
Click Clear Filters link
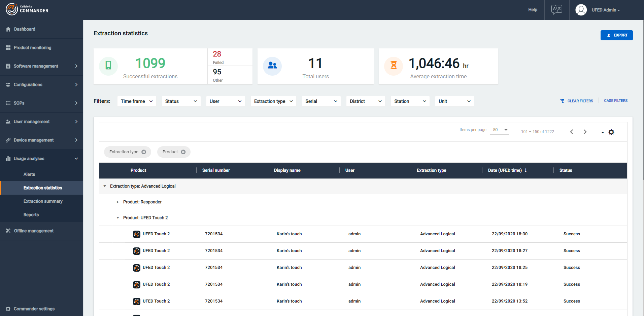tap(576, 101)
